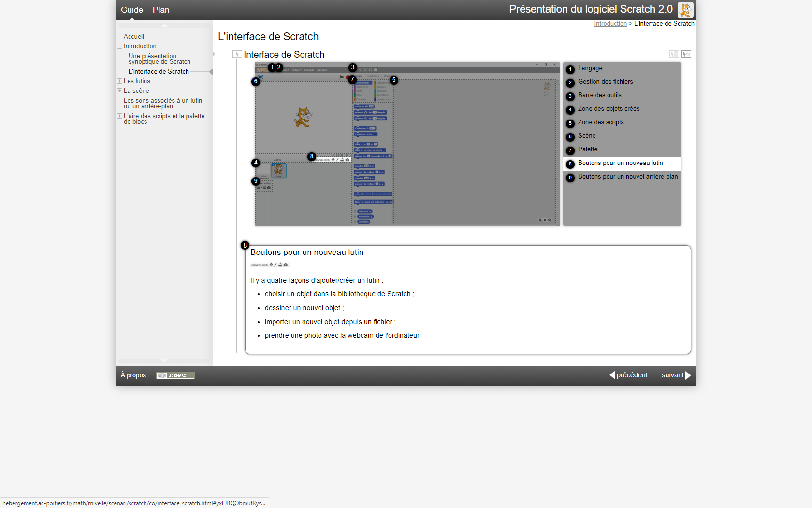Select marker 7 on the palette

pos(352,79)
